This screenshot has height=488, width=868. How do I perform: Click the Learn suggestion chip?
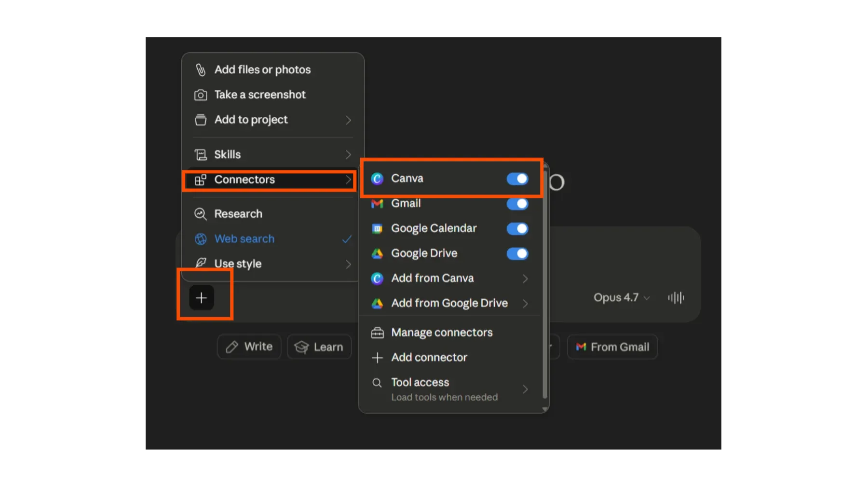point(319,347)
